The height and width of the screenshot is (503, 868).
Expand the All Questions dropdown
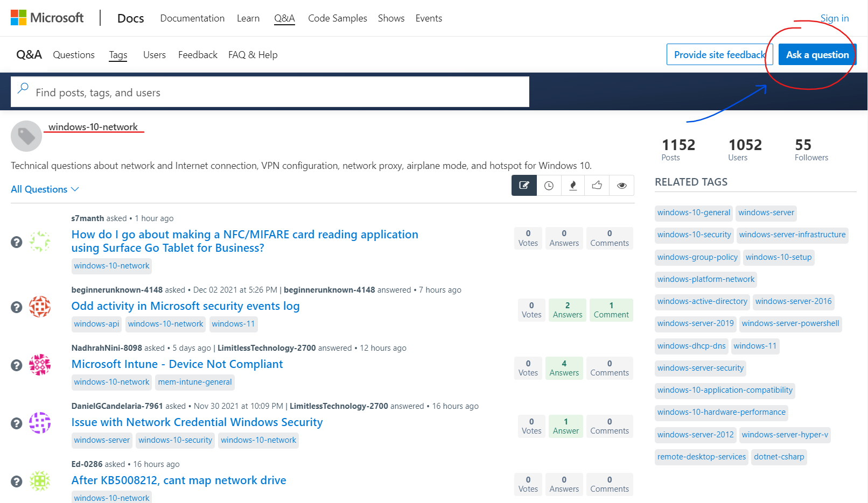coord(45,189)
